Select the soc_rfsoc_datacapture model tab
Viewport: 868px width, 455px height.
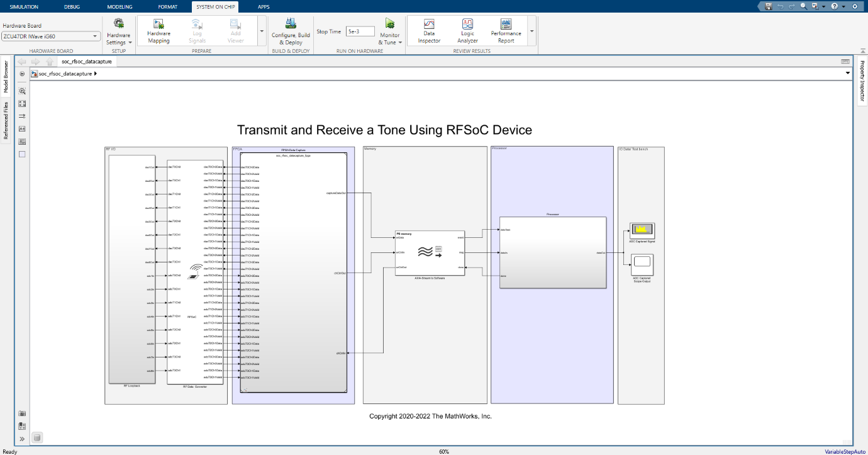(x=86, y=62)
